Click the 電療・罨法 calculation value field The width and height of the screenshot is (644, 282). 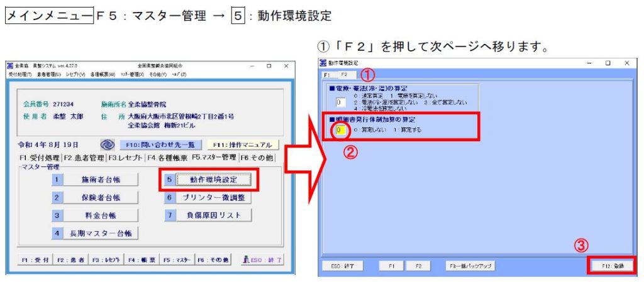[340, 101]
